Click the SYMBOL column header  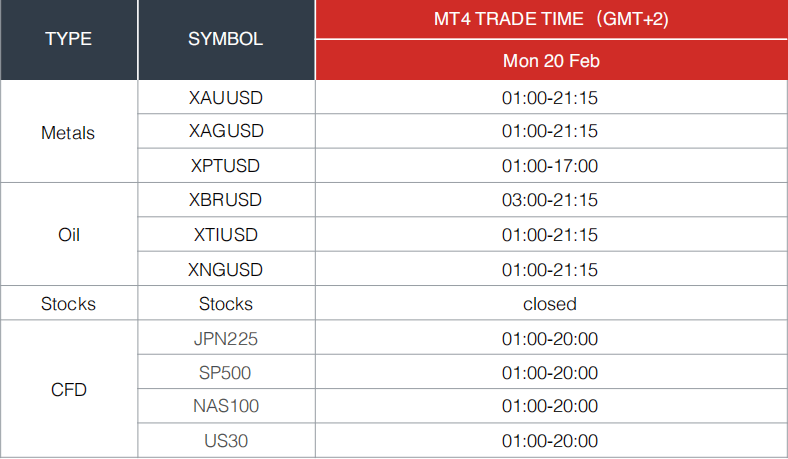(226, 39)
